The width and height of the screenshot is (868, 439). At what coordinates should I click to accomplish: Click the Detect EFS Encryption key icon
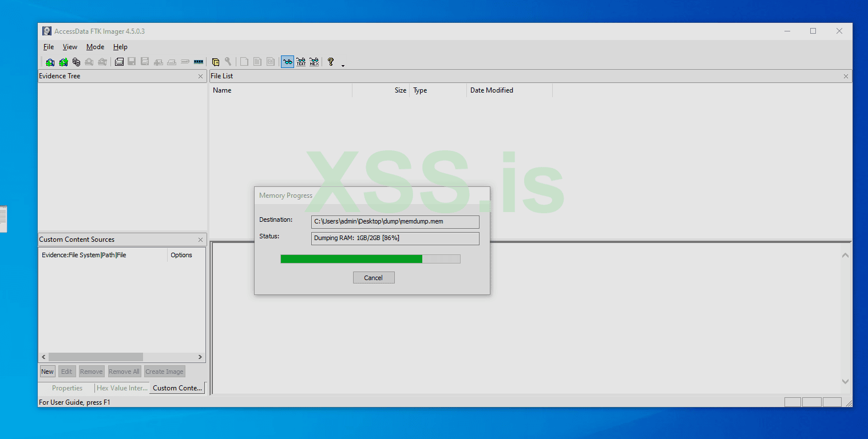tap(228, 62)
